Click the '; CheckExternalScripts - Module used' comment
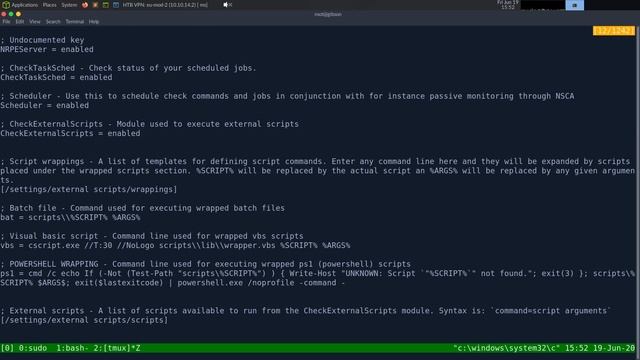 [x=149, y=124]
